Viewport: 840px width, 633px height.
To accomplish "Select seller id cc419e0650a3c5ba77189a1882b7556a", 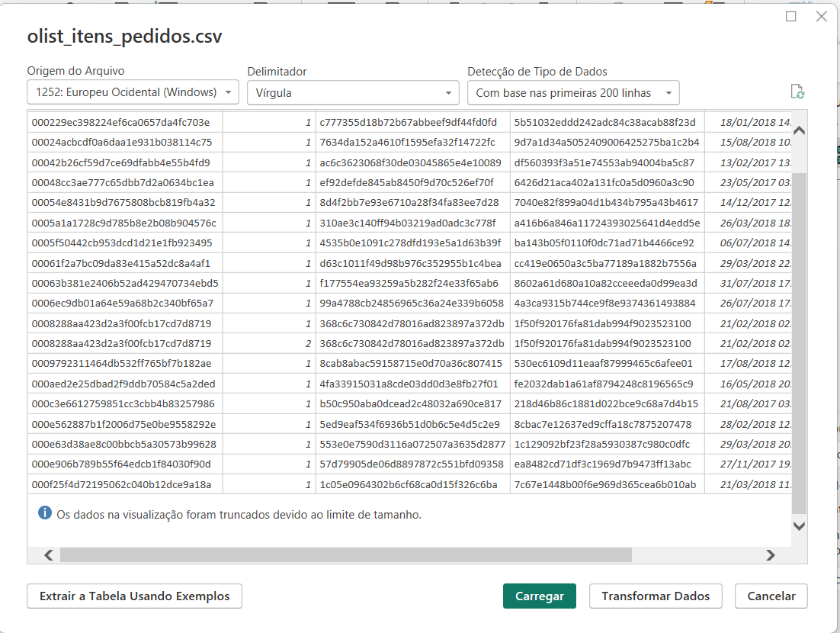I will (607, 263).
